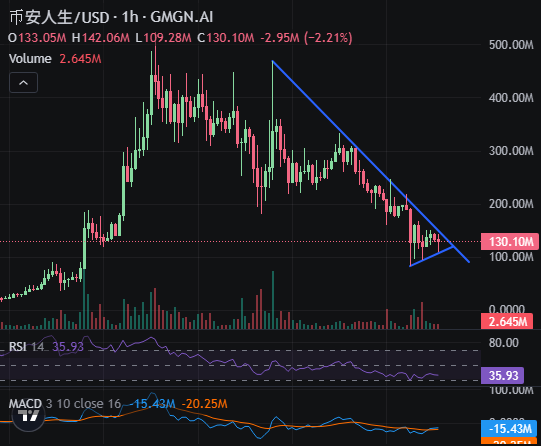Click the 300.00M price axis label
The height and width of the screenshot is (446, 541).
(x=511, y=151)
